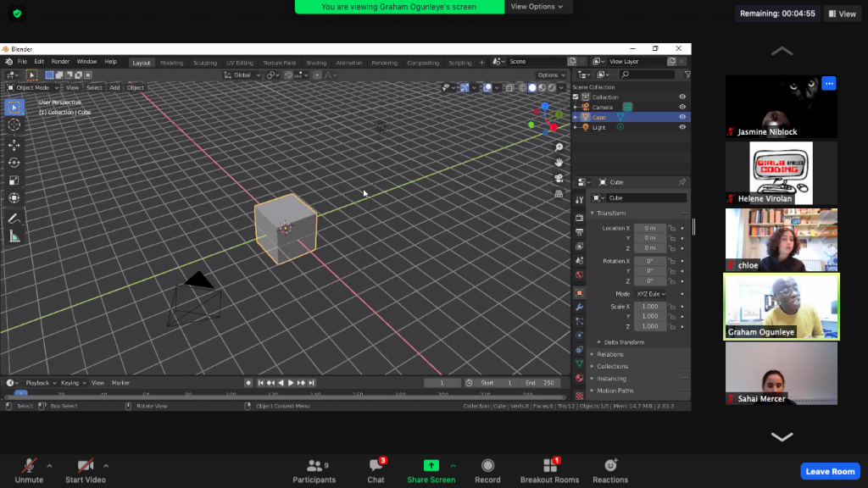
Task: Hide the Cube in the outliner
Action: (x=682, y=117)
